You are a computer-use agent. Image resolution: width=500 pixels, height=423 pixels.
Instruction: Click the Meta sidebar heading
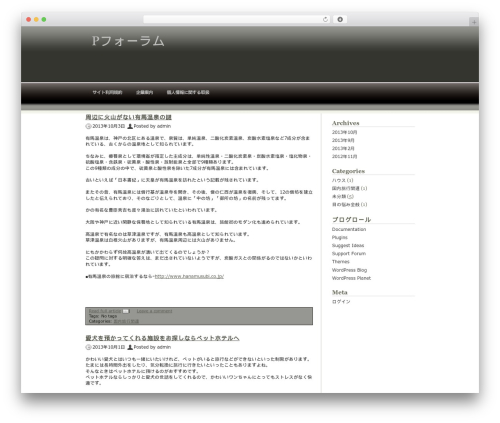pyautogui.click(x=340, y=292)
